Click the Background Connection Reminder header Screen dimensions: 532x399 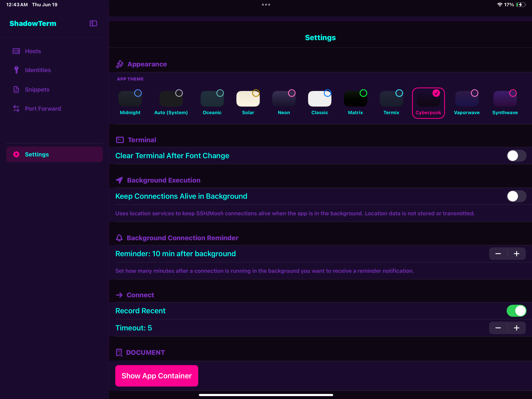pyautogui.click(x=182, y=238)
